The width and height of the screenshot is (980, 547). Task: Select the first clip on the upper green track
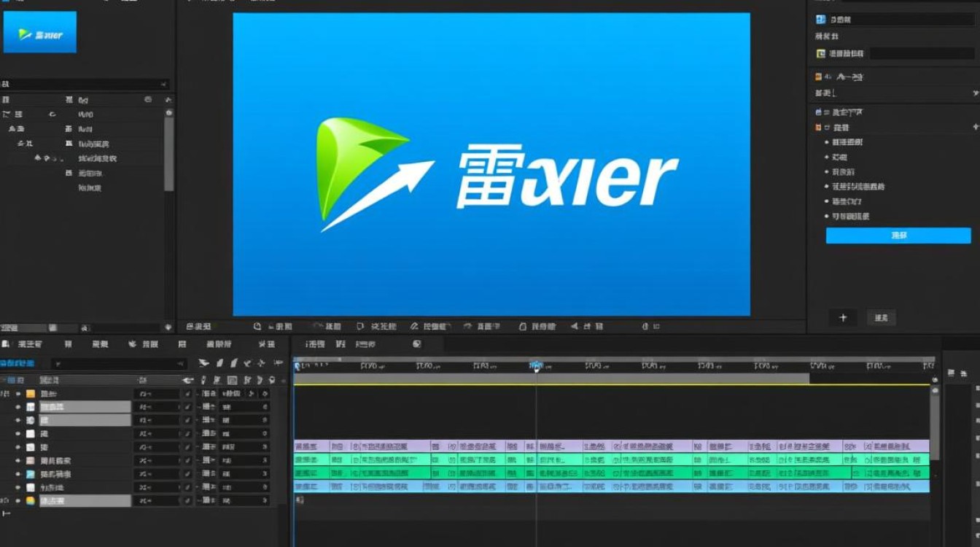[x=311, y=459]
